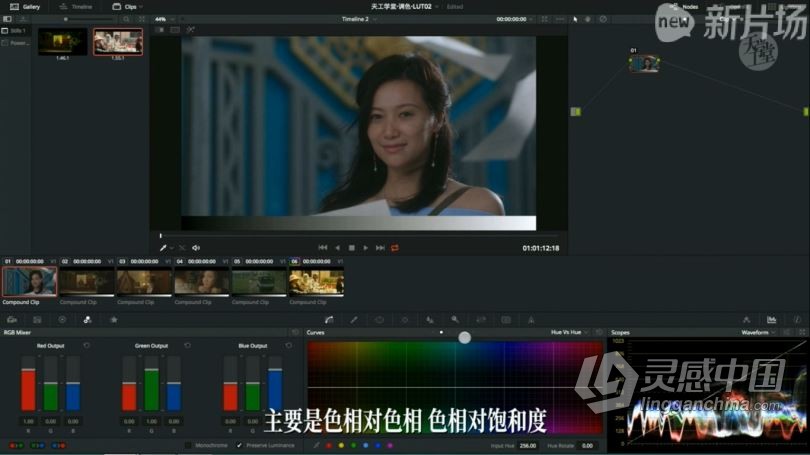Play the clip in reverse
Image resolution: width=810 pixels, height=455 pixels.
click(337, 248)
